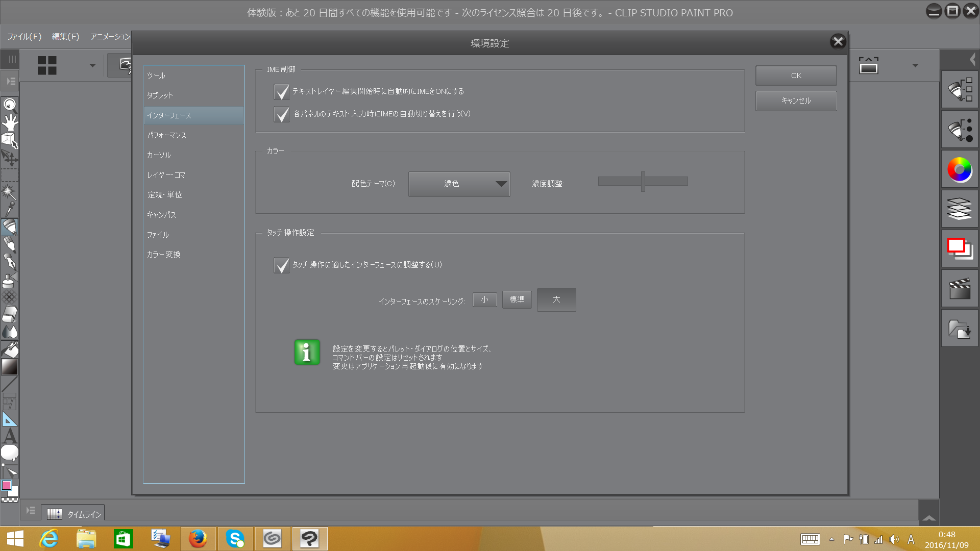Image resolution: width=980 pixels, height=551 pixels.
Task: Open the color theme dropdown
Action: (459, 184)
